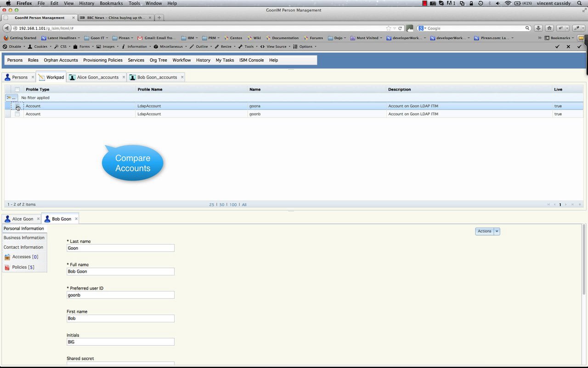Click the Wi-Fi status icon

click(508, 3)
